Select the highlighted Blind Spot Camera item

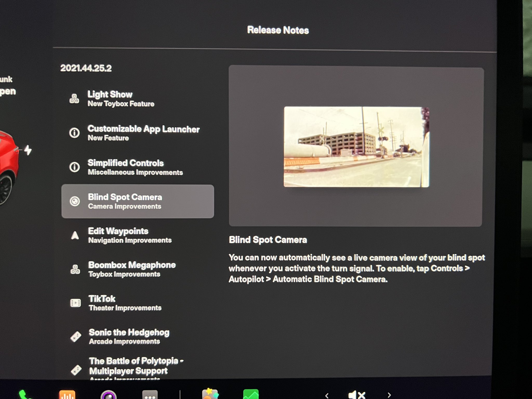pyautogui.click(x=138, y=201)
